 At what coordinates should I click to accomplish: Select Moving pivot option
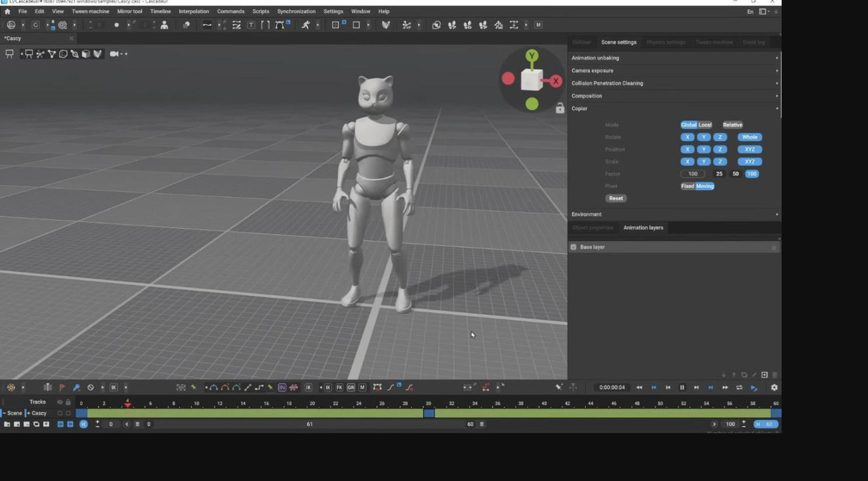(x=705, y=186)
